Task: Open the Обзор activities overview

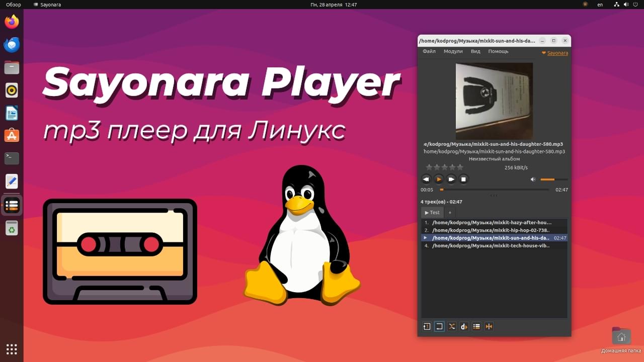Action: coord(14,5)
